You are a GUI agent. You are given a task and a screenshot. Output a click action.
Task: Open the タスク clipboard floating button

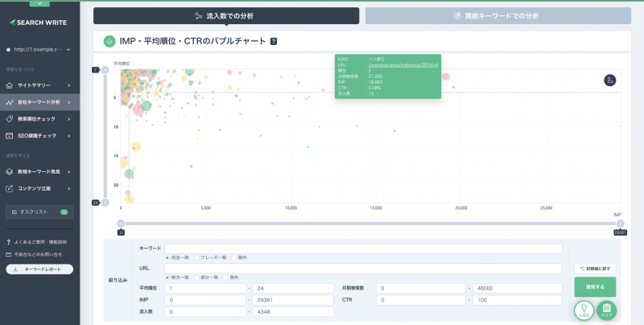pyautogui.click(x=607, y=311)
